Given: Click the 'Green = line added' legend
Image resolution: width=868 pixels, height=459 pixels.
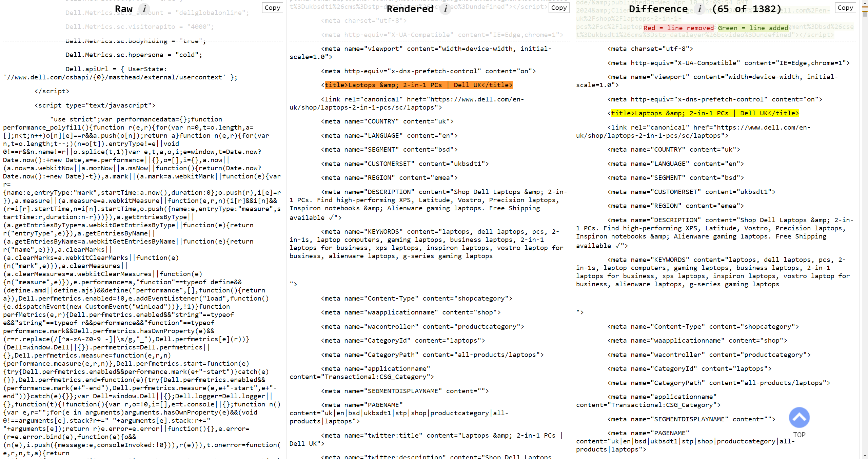Looking at the screenshot, I should point(753,28).
